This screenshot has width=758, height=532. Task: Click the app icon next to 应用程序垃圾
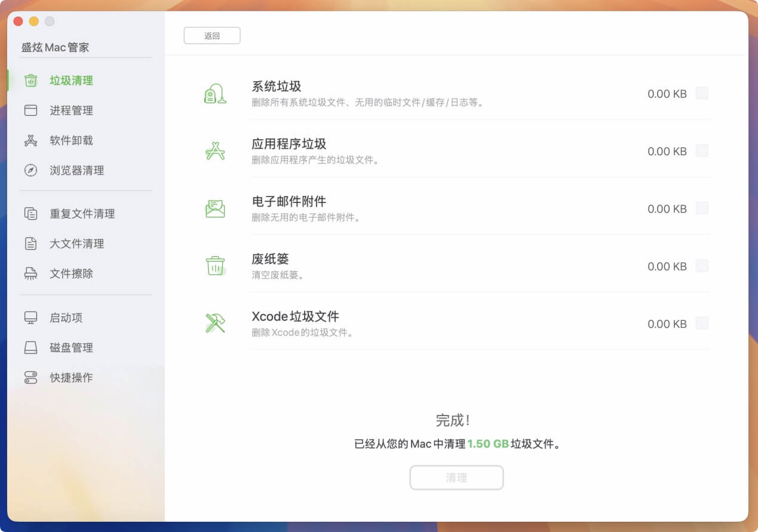[x=215, y=151]
